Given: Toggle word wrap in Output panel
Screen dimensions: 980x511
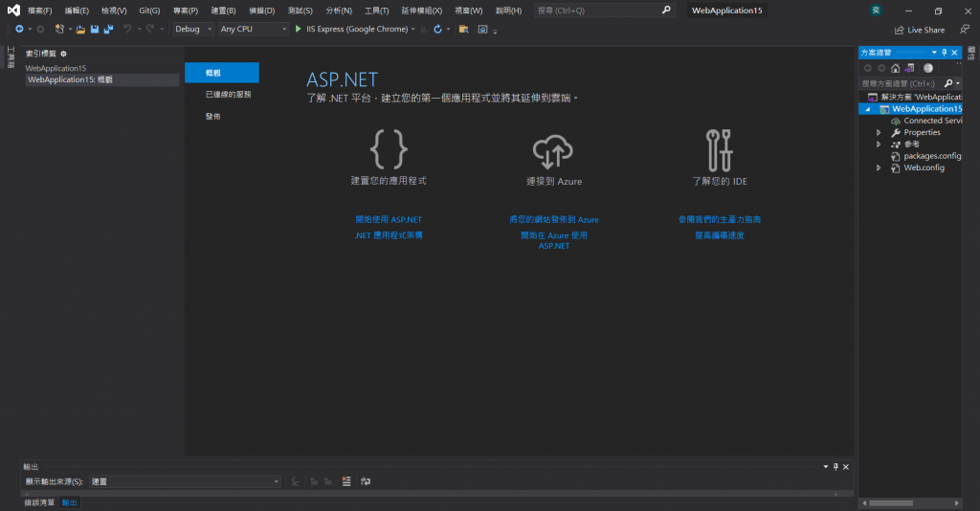Looking at the screenshot, I should (x=366, y=481).
